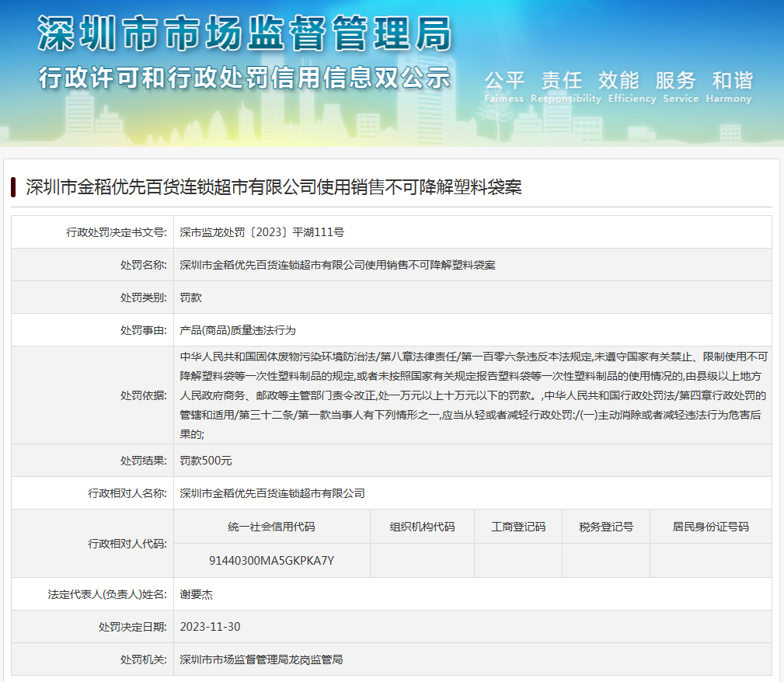Select the "行政相对人名称" row label
This screenshot has height=682, width=784.
click(x=127, y=493)
